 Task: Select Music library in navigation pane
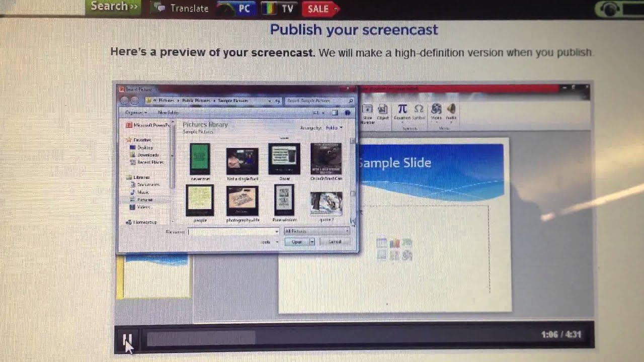[x=139, y=192]
